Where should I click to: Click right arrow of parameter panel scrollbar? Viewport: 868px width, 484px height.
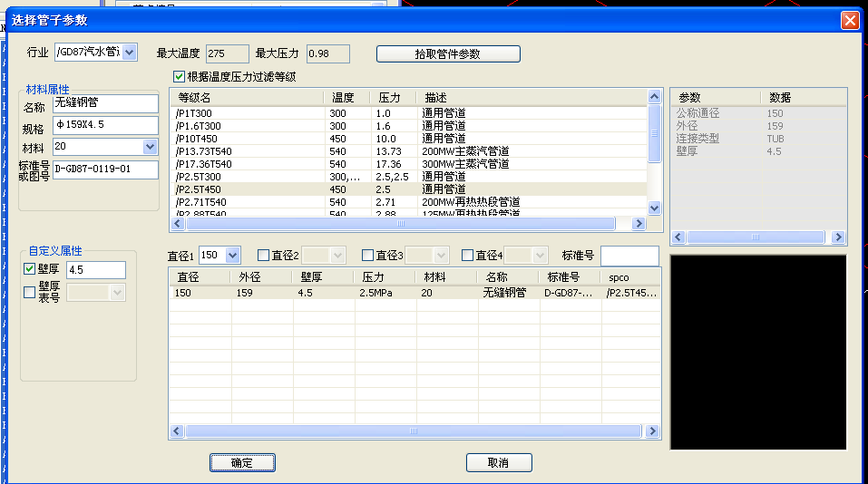pyautogui.click(x=839, y=237)
